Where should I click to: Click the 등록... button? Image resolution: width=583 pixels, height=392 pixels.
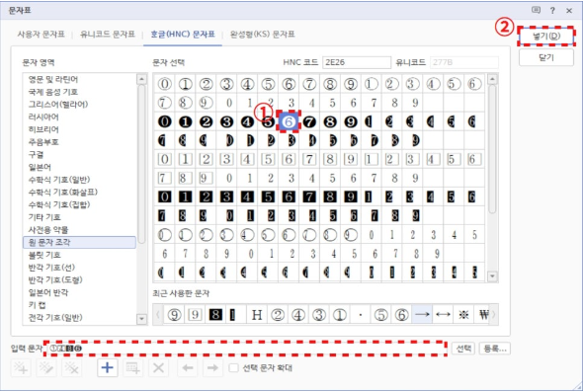pos(495,349)
